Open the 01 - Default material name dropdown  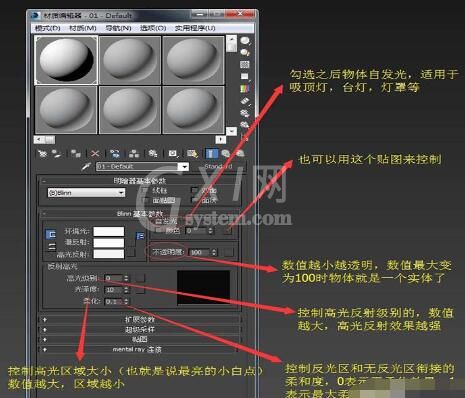point(183,166)
